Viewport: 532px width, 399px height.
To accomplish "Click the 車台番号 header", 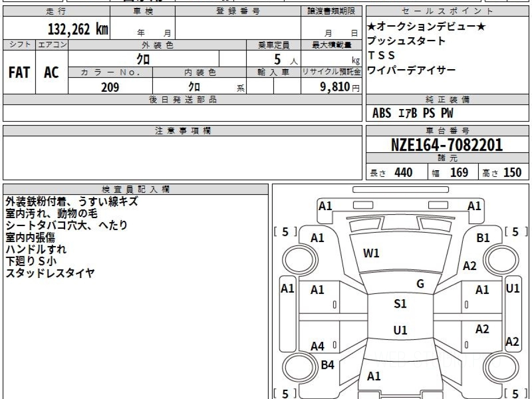I will 448,131.
